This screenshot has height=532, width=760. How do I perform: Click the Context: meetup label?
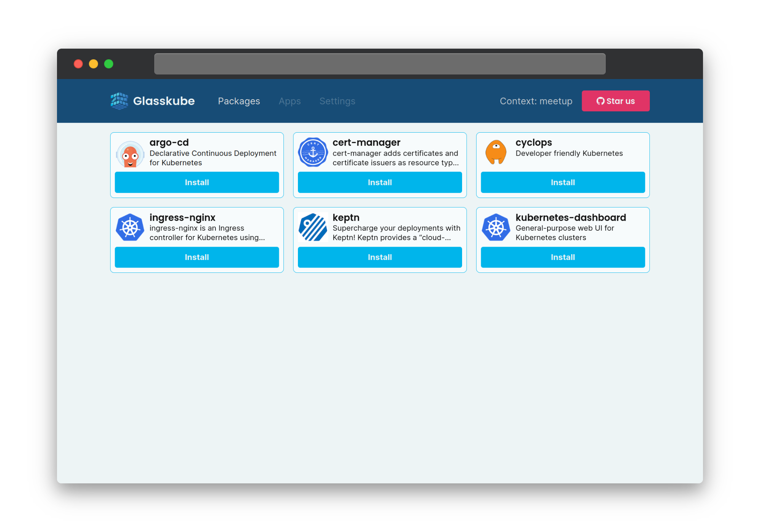(536, 101)
